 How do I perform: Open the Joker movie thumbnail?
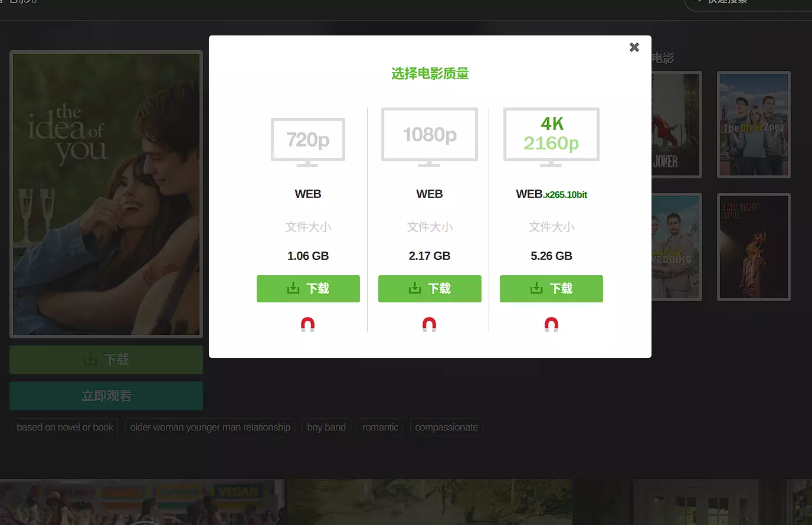[x=676, y=125]
